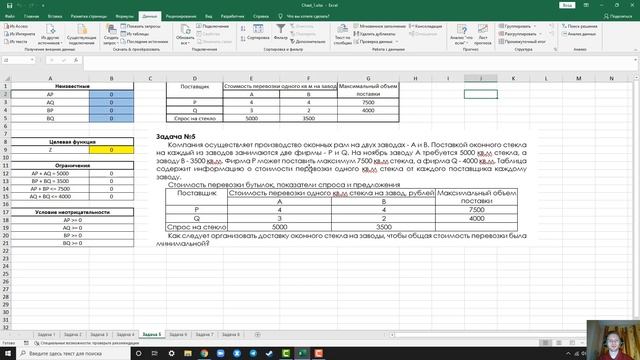Select the 'AP + AQ = 5000' constraint cell

click(x=50, y=173)
